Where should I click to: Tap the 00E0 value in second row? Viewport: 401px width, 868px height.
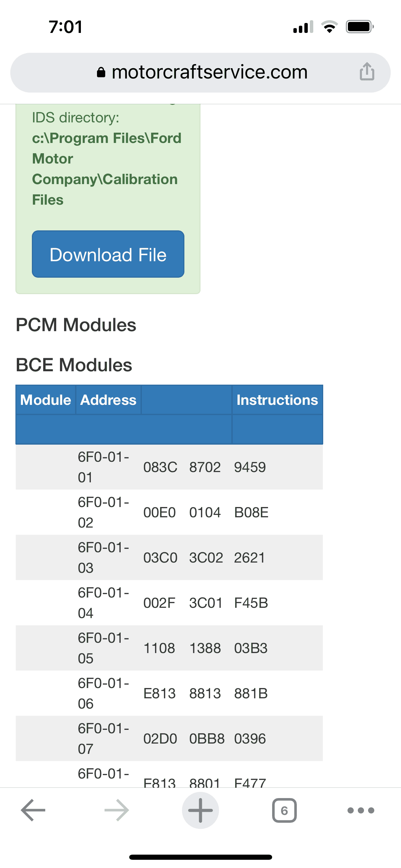pyautogui.click(x=159, y=513)
